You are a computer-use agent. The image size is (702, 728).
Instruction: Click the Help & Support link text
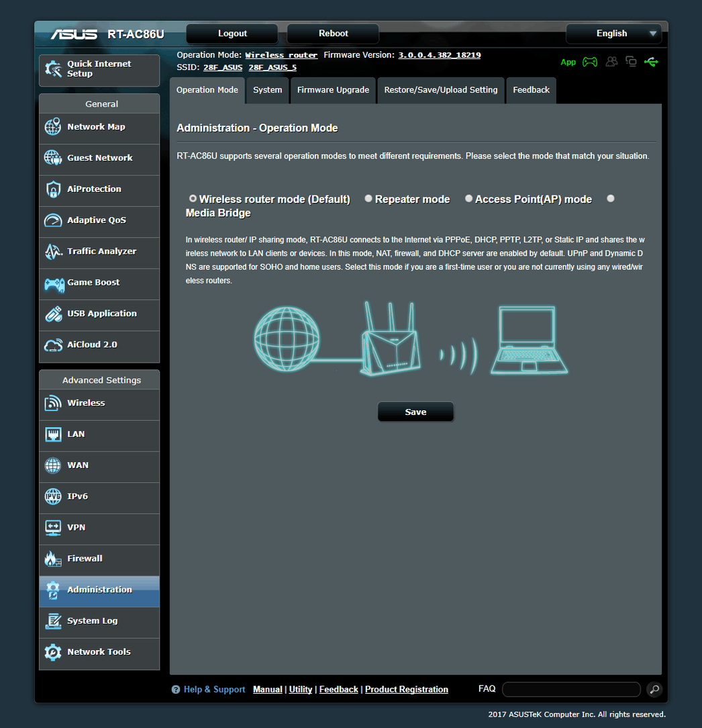click(x=214, y=690)
